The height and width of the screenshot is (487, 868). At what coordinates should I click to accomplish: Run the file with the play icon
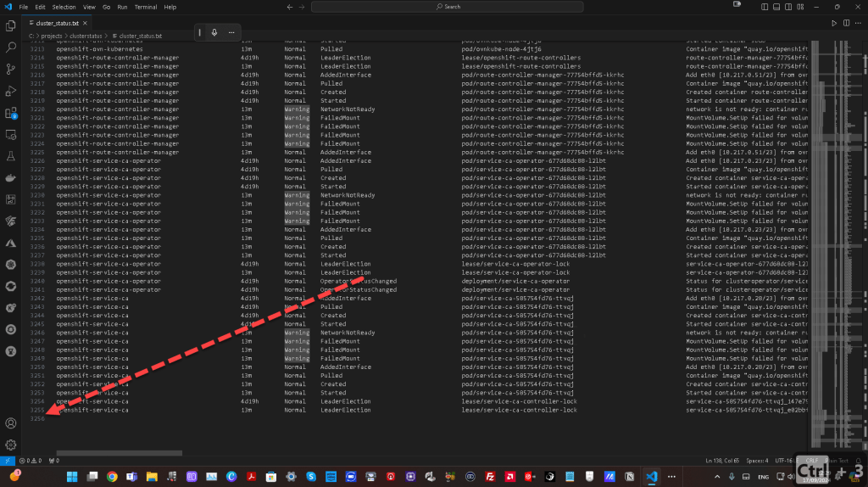(x=834, y=23)
